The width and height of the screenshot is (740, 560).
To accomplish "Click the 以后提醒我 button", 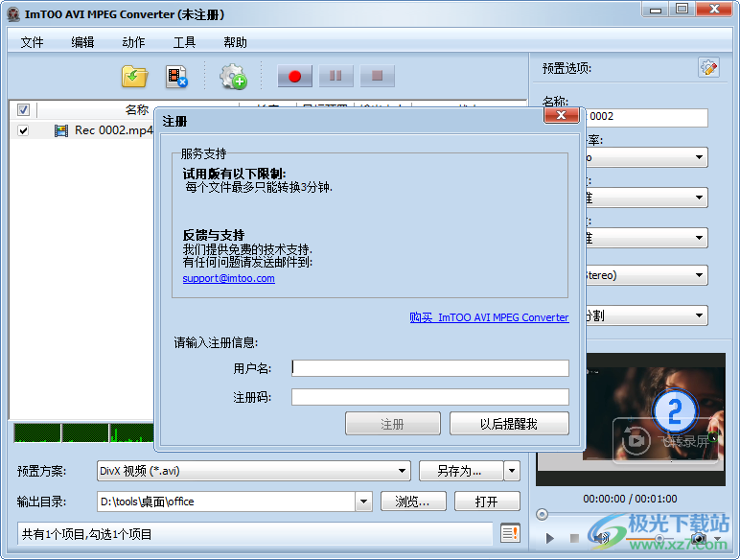I will tap(509, 424).
